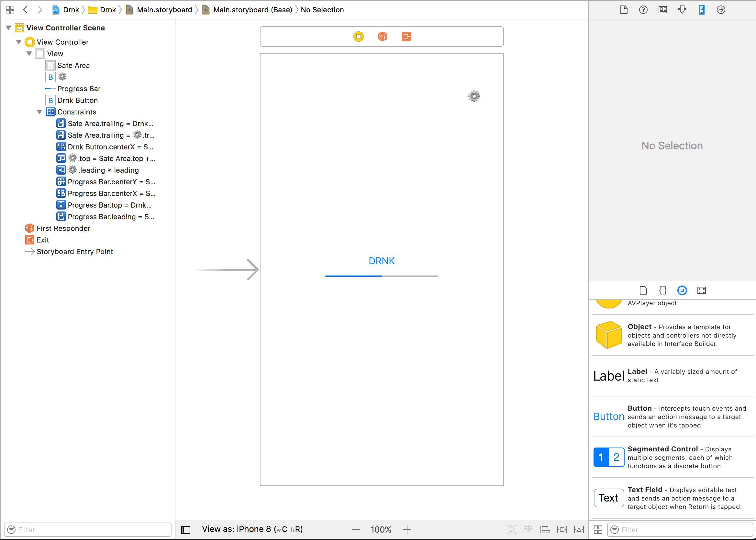This screenshot has height=540, width=756.
Task: Show the Code Snippet library
Action: coord(662,290)
